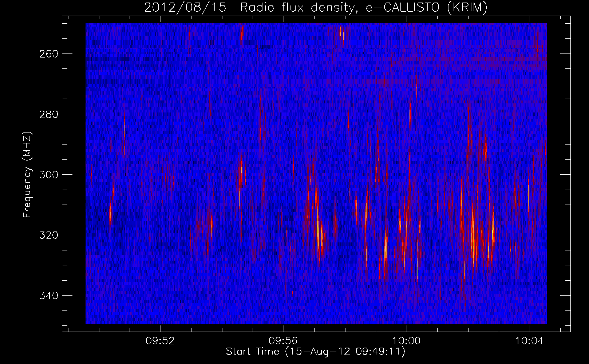The height and width of the screenshot is (364, 589).
Task: Click the 09:56 time tick label
Action: click(283, 341)
